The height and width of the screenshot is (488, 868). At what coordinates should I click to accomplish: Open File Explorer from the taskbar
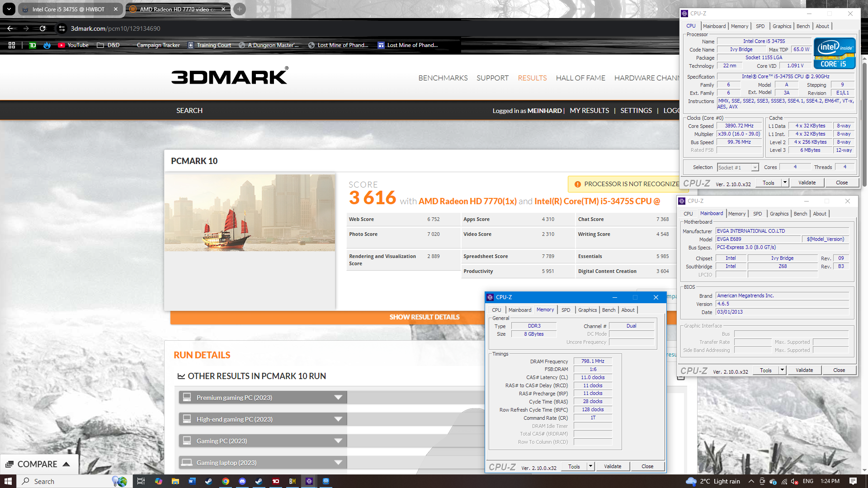click(x=175, y=481)
